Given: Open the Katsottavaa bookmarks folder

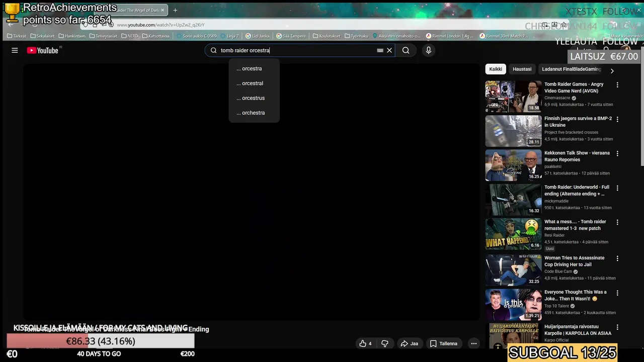Looking at the screenshot, I should [x=156, y=36].
